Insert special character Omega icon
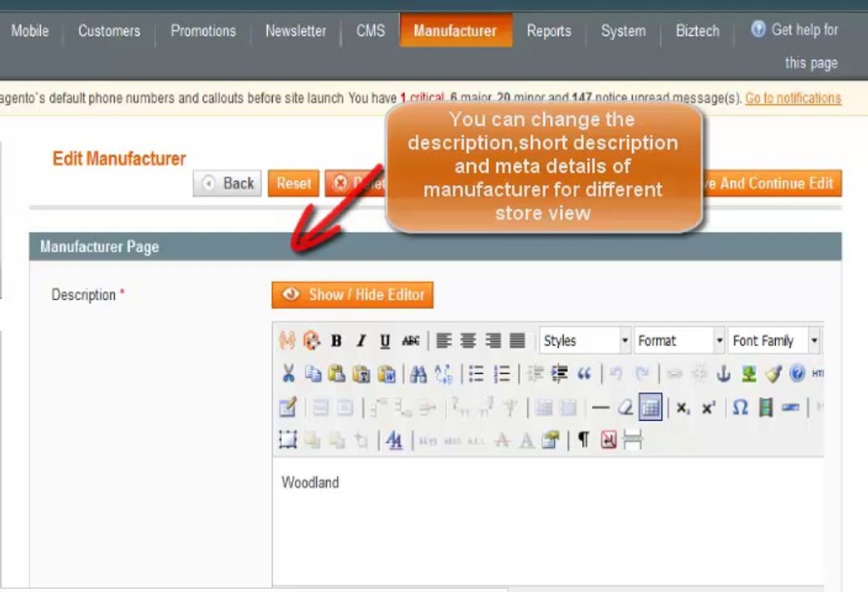This screenshot has height=592, width=868. pos(741,408)
